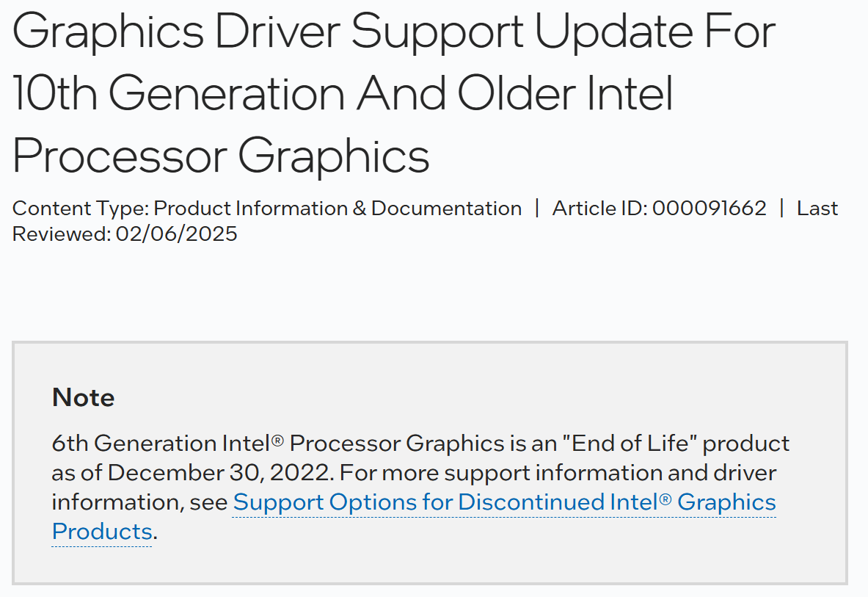
Task: Click the 'Note' heading in the gray box
Action: (x=83, y=397)
